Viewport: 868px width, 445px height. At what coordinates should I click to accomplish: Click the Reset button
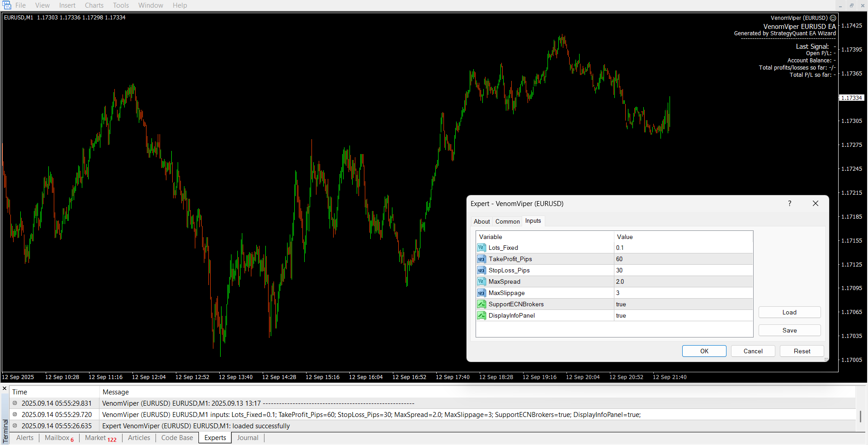(x=802, y=351)
